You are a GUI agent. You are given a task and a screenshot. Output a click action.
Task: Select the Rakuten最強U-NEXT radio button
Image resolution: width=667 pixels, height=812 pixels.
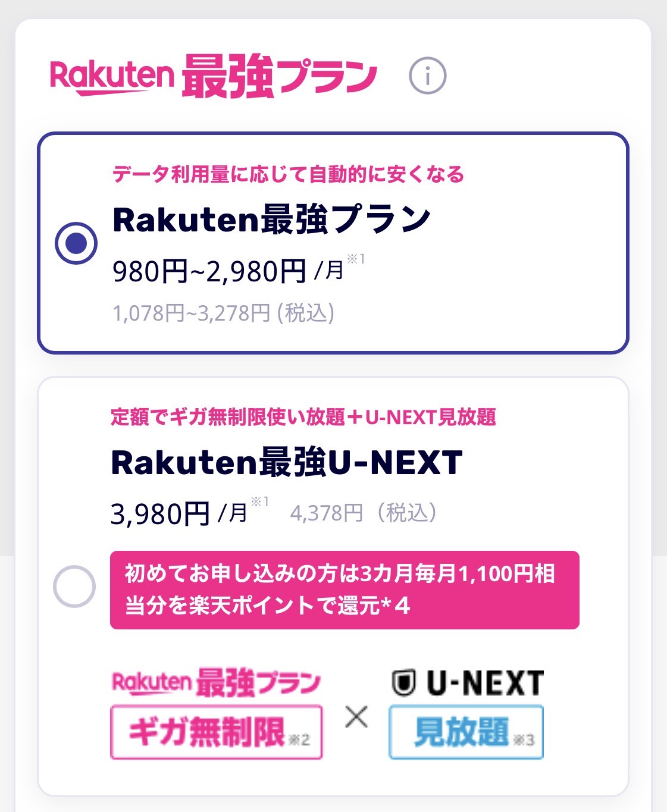coord(74,587)
